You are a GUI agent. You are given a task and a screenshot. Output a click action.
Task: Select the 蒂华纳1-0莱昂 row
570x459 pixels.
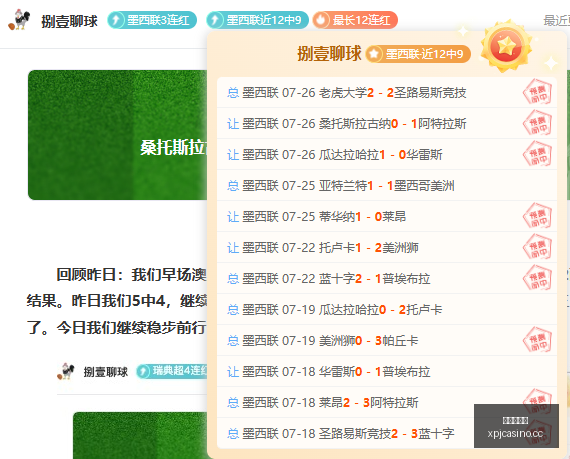(x=387, y=217)
